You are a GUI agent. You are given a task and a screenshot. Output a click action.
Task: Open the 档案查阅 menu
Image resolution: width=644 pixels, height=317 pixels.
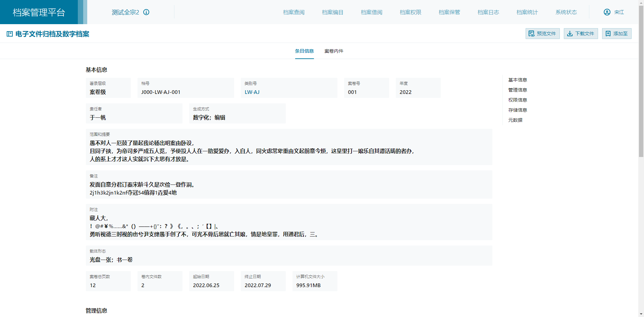[x=293, y=12]
